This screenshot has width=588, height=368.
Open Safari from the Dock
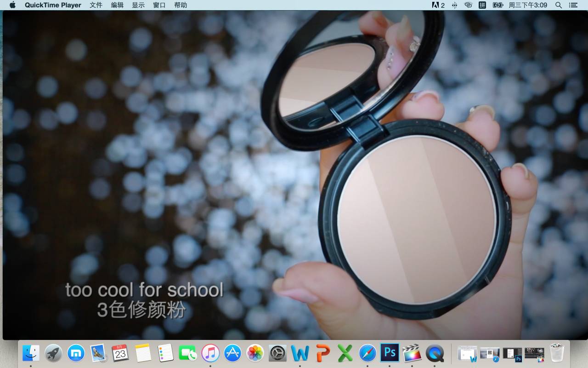point(367,353)
